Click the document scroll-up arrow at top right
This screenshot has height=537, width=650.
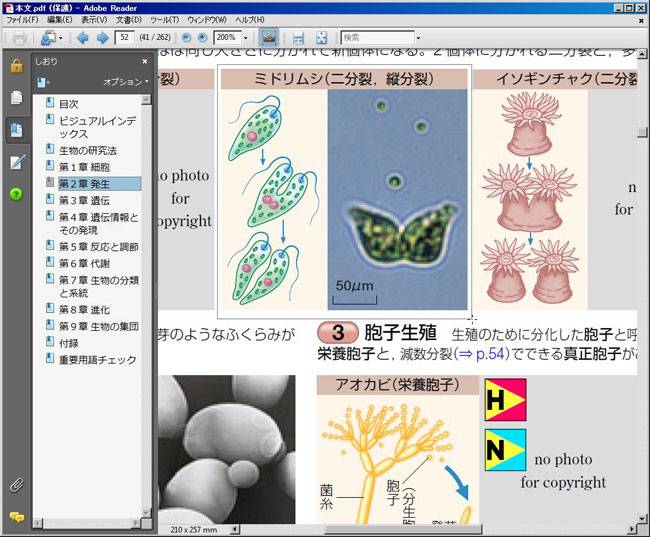point(642,53)
